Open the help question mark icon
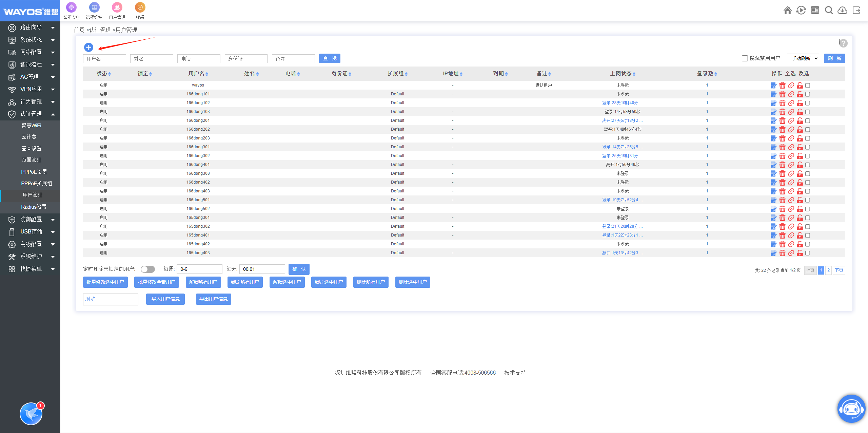The height and width of the screenshot is (433, 868). click(844, 43)
